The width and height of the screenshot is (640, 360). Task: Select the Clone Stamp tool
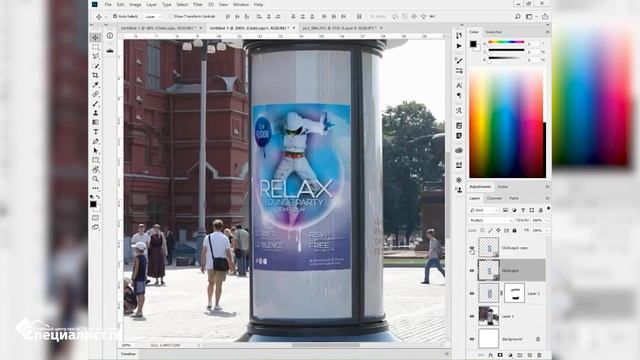[x=96, y=113]
